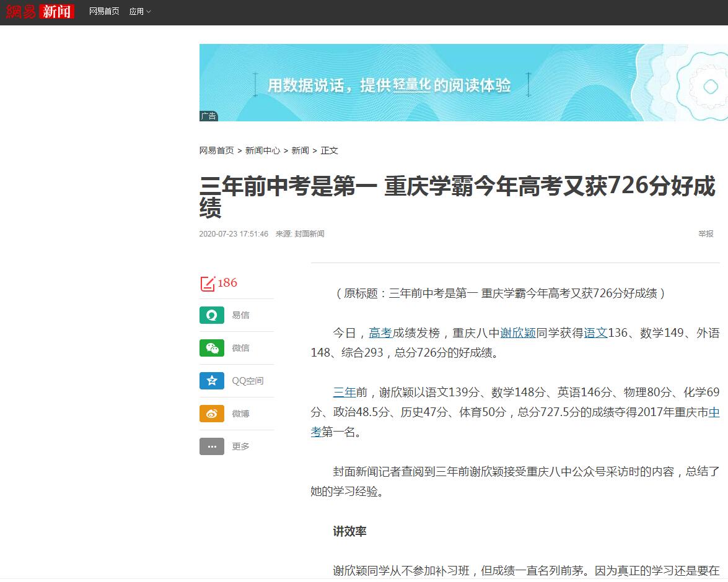Click the 举报 report button
The height and width of the screenshot is (582, 728).
click(x=706, y=234)
